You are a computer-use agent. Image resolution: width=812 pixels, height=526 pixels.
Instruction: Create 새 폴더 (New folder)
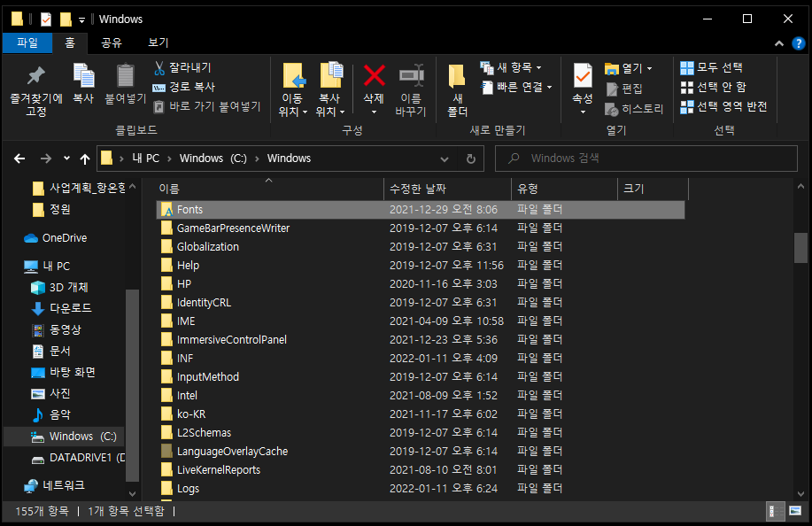457,90
